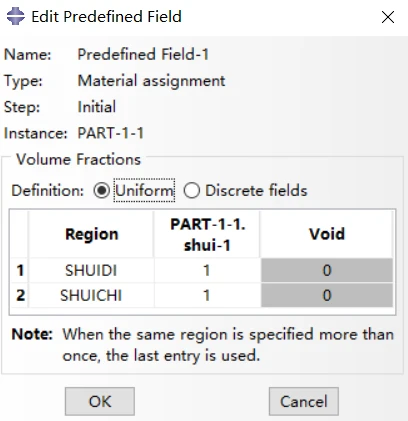Confirm with the OK button
This screenshot has width=408, height=421.
click(x=100, y=401)
